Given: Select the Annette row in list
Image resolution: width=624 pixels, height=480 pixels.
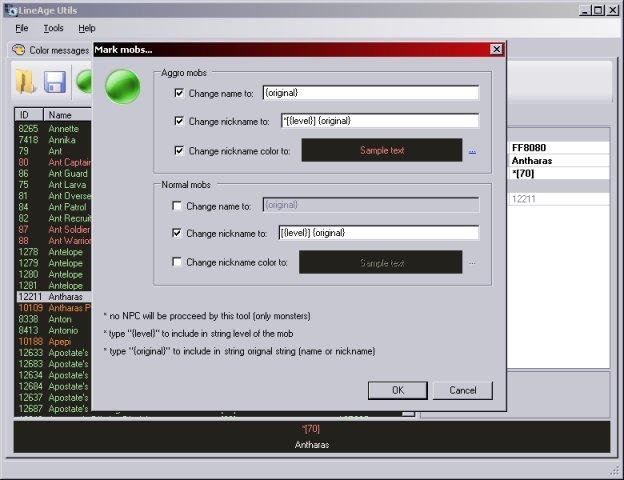Looking at the screenshot, I should pos(53,129).
